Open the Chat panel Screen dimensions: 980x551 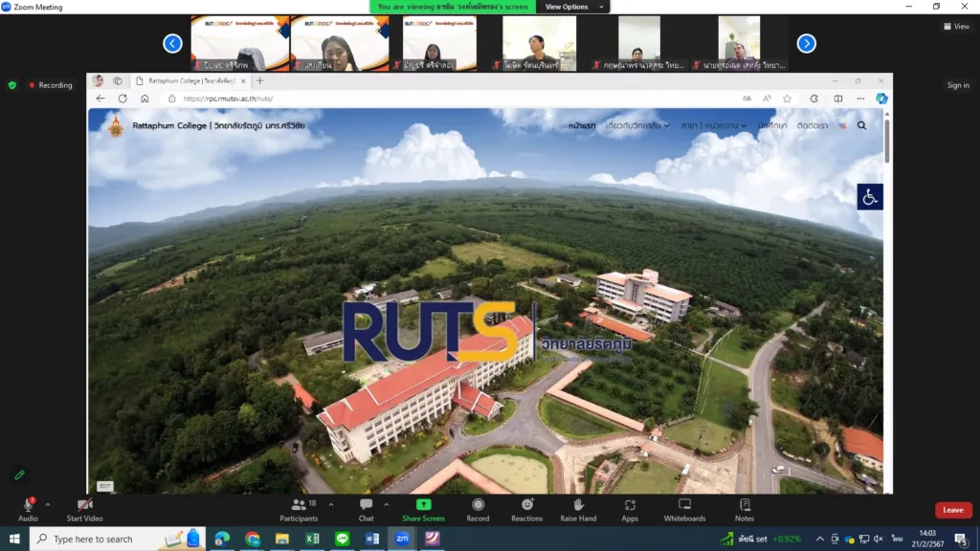[367, 509]
